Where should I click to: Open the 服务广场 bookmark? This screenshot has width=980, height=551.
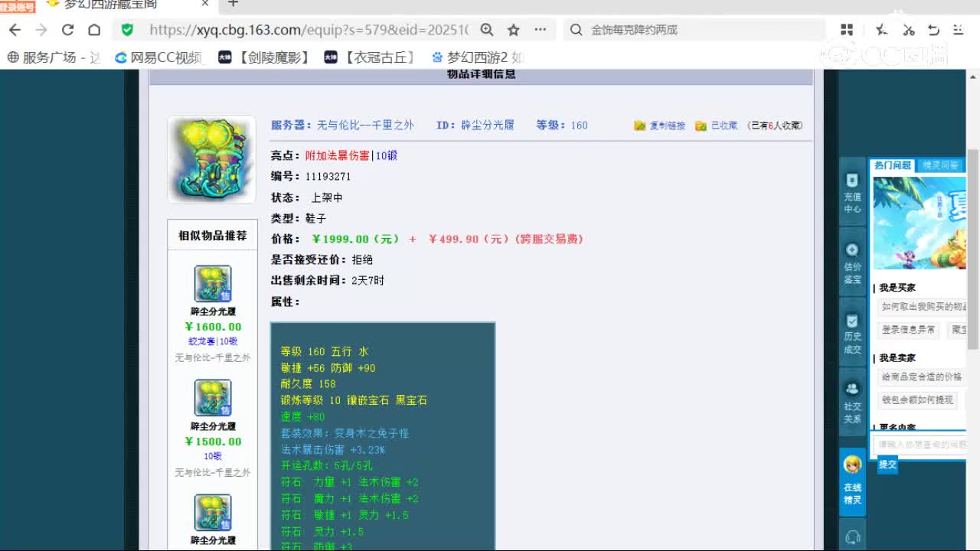tap(54, 57)
